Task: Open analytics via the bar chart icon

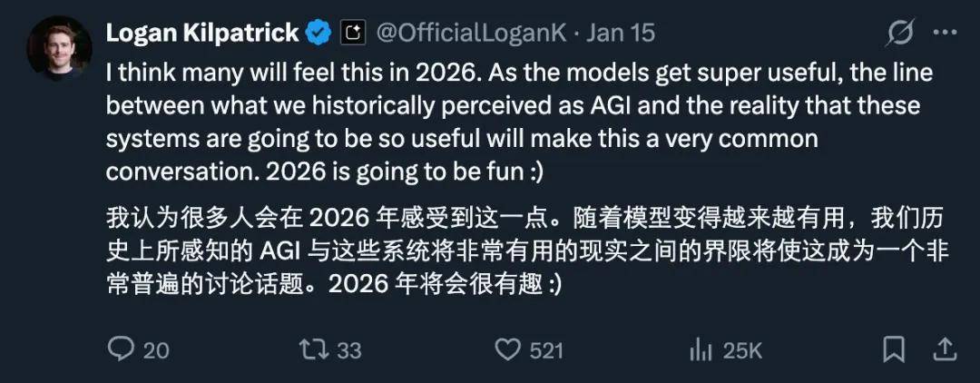Action: 700,349
